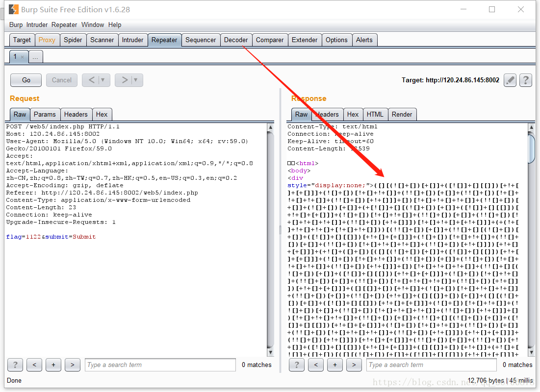The image size is (540, 392).
Task: Edit target with the pencil icon
Action: pyautogui.click(x=510, y=80)
